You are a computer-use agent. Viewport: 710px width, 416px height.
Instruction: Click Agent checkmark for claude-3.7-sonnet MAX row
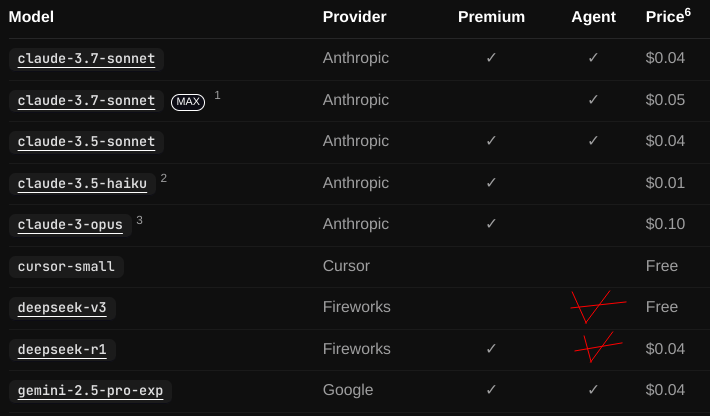click(593, 100)
